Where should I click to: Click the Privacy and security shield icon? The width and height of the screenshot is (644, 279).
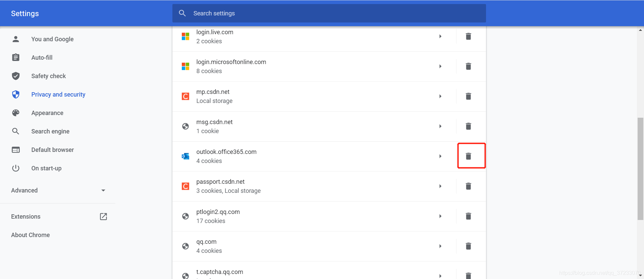[16, 94]
